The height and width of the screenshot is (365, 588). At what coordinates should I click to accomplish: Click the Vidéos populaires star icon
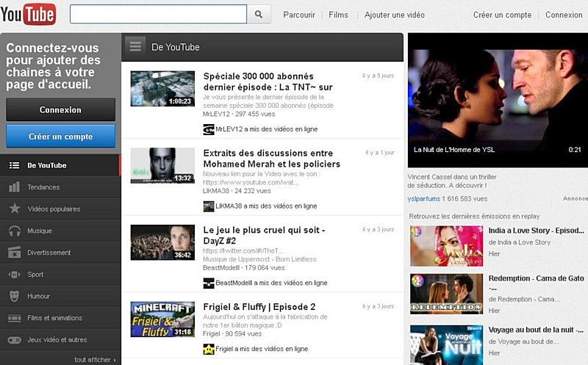click(x=15, y=209)
